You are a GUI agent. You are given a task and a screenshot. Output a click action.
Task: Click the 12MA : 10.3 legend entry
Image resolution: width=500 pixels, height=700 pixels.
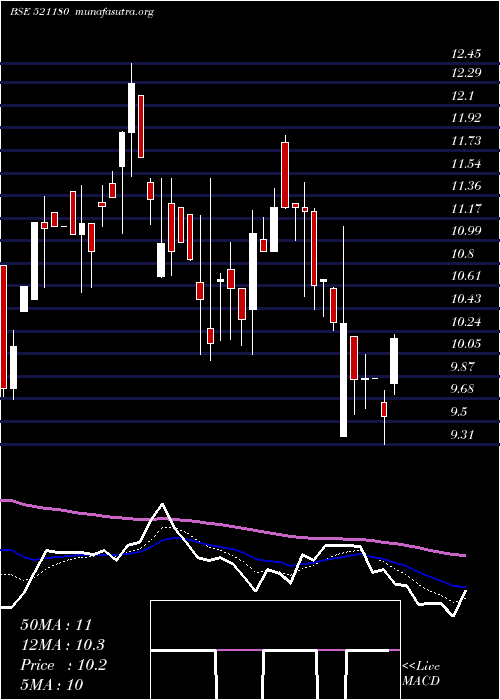pos(63,645)
